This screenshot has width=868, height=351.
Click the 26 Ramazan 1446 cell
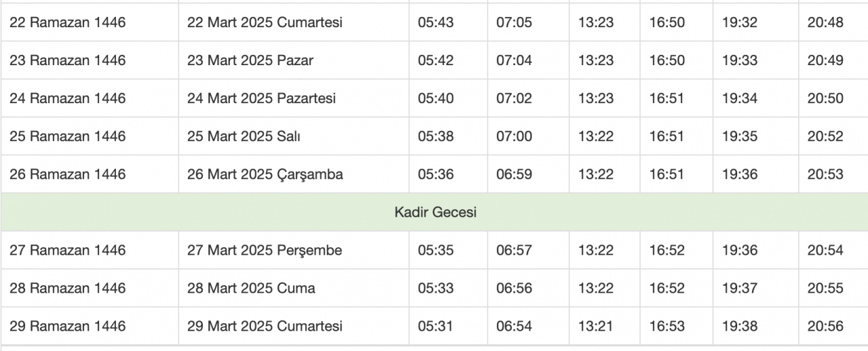pyautogui.click(x=68, y=174)
